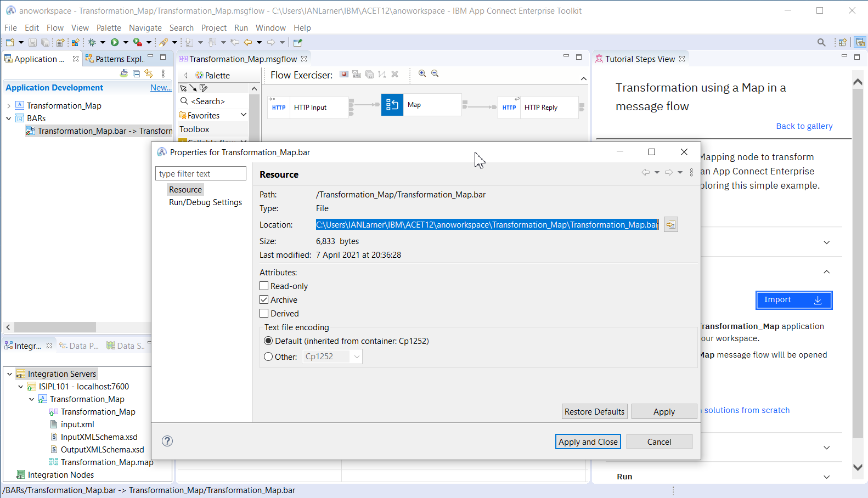
Task: Click the horizontal scrollbar in Application Development
Action: pos(55,327)
